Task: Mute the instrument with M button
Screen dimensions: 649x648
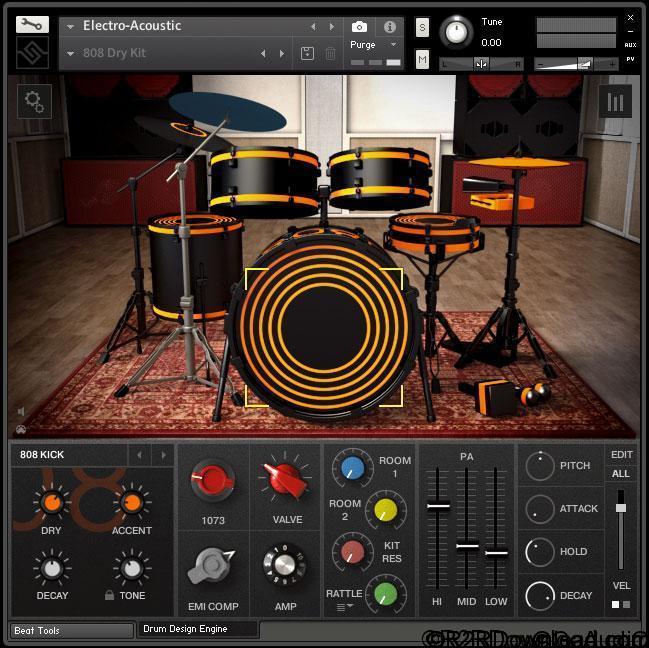Action: (x=422, y=61)
